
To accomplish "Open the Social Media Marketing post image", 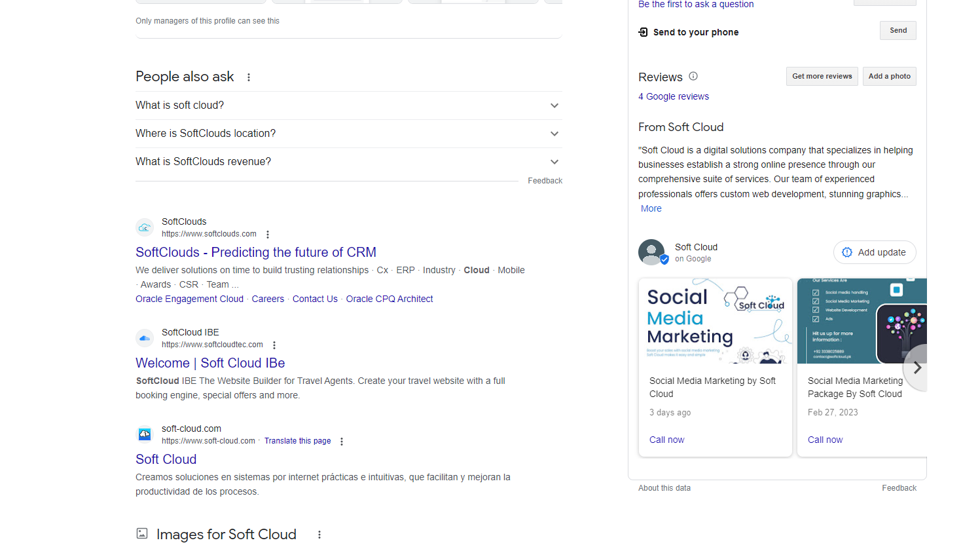I will 716,321.
